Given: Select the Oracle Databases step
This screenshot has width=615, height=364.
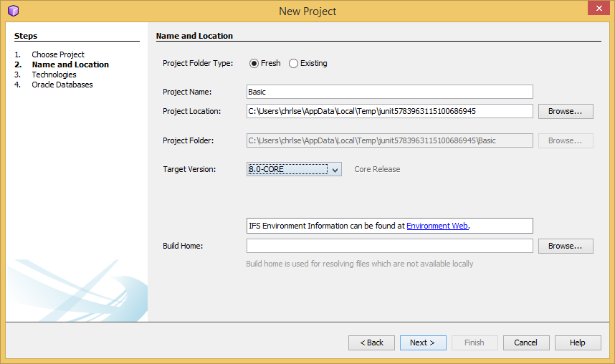Looking at the screenshot, I should click(62, 85).
